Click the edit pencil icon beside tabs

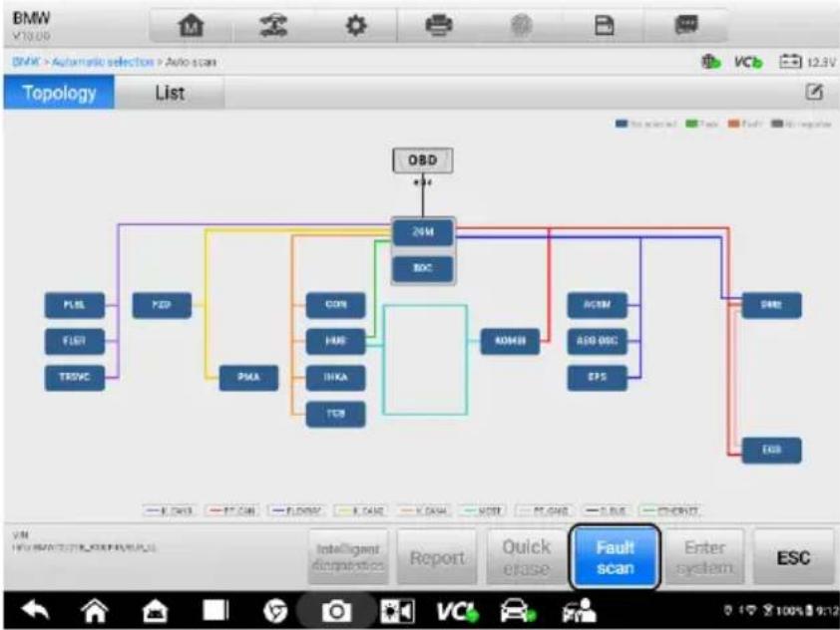pyautogui.click(x=814, y=92)
